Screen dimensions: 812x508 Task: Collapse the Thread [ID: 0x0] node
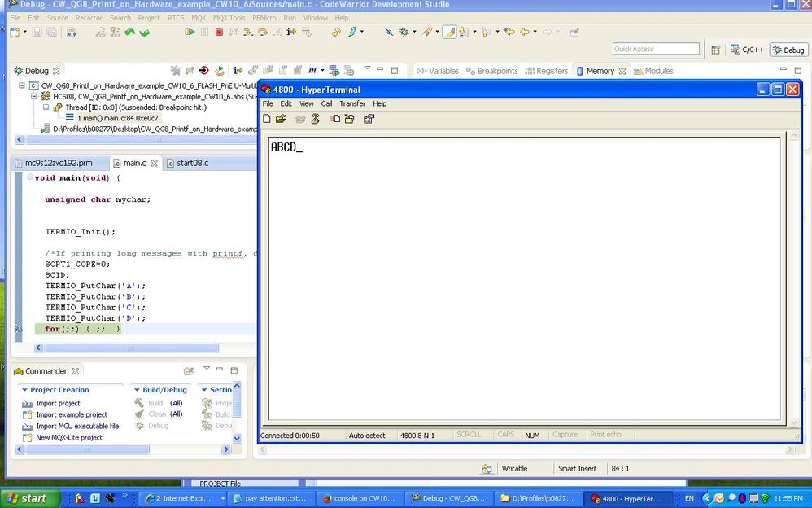point(46,107)
